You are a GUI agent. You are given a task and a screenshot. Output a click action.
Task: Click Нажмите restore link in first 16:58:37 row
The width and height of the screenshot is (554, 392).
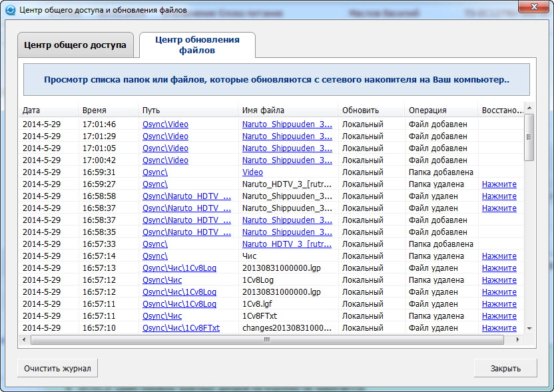click(x=499, y=208)
